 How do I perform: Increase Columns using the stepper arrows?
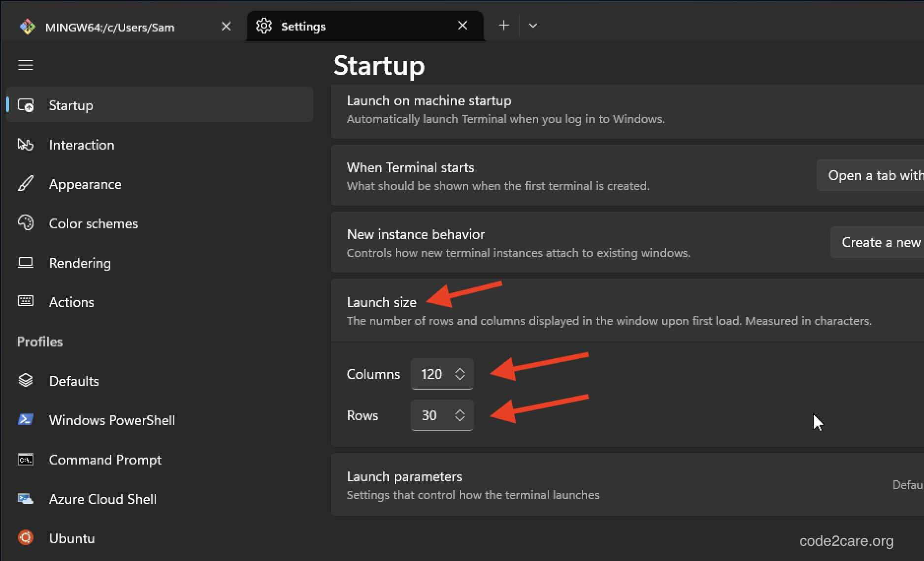[x=460, y=370]
